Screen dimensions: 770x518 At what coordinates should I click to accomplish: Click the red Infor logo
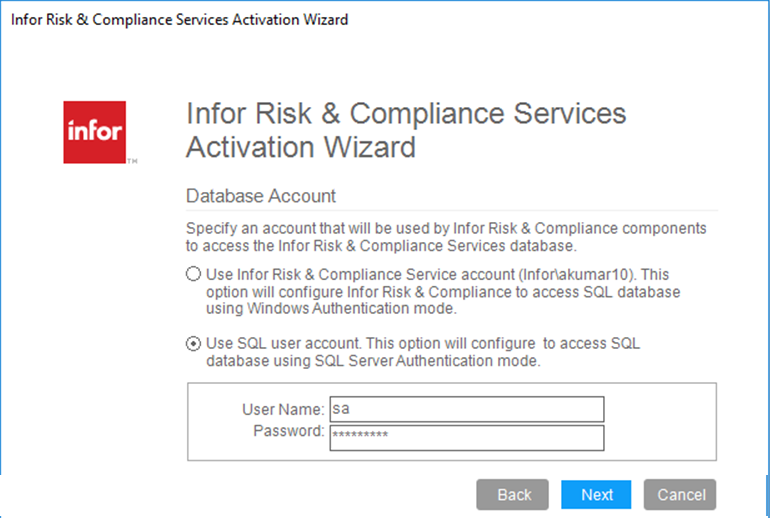94,132
